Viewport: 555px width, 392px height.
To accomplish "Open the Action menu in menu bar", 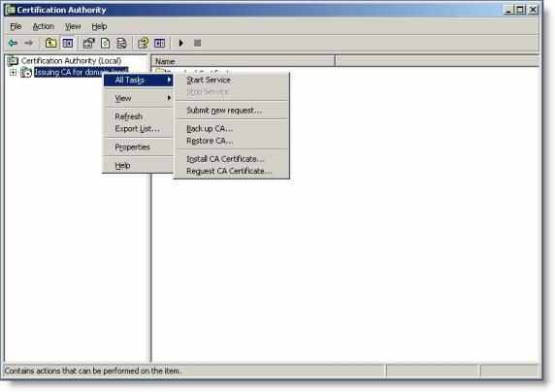I will pyautogui.click(x=44, y=26).
